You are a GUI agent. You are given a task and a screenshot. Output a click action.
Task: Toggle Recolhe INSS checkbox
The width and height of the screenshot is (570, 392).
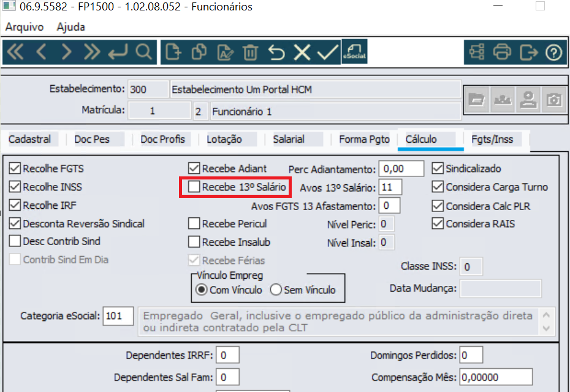(x=15, y=187)
